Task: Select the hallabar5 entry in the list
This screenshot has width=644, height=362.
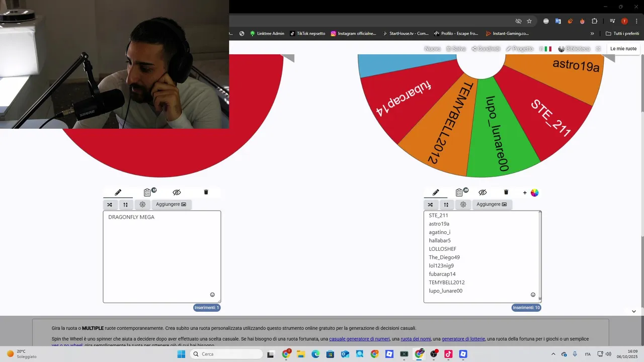Action: tap(440, 241)
